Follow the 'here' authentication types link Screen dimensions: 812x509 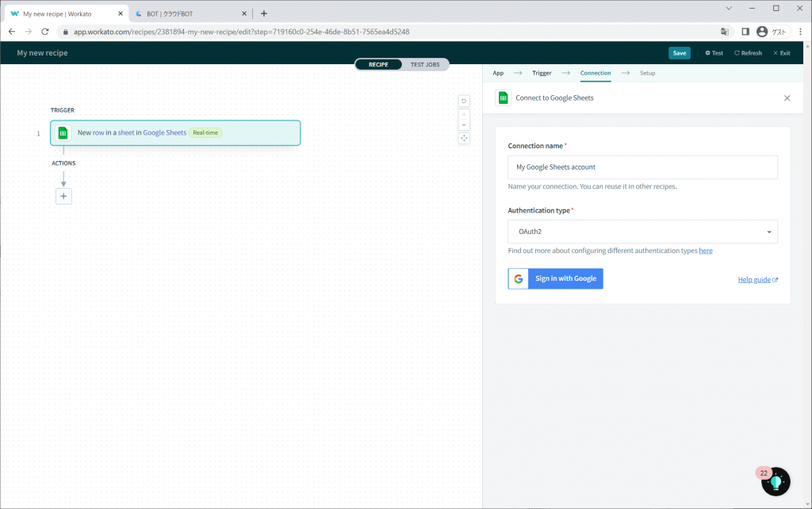pyautogui.click(x=705, y=251)
